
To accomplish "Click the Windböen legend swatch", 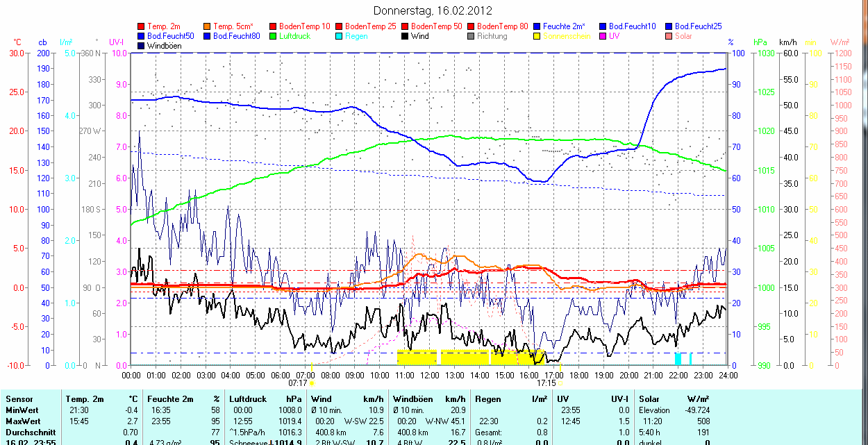I will [x=142, y=46].
